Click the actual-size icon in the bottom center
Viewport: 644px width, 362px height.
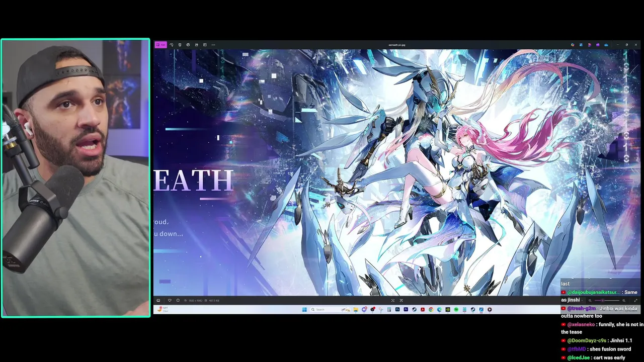click(401, 301)
